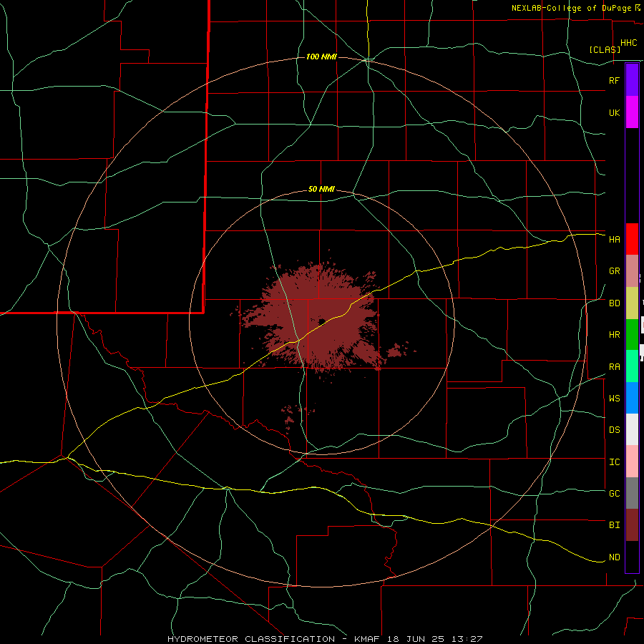Click the 100 NMI range ring label
The image size is (644, 644).
pyautogui.click(x=321, y=57)
